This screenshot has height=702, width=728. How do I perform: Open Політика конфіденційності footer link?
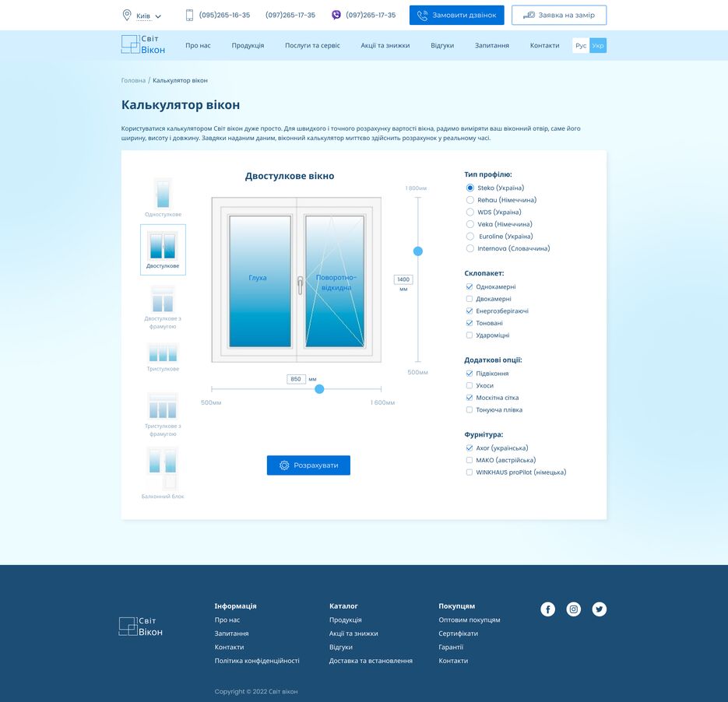[257, 661]
